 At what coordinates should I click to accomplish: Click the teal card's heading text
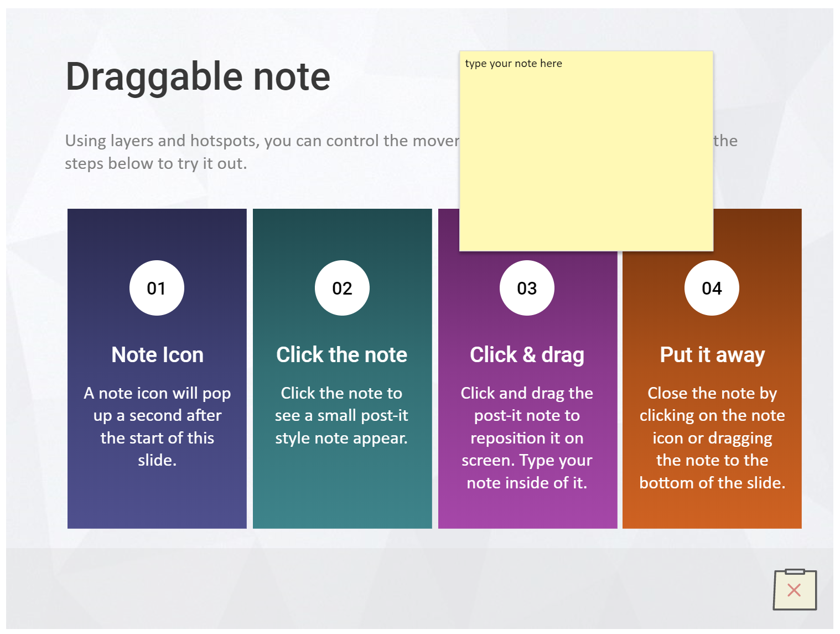pyautogui.click(x=342, y=354)
